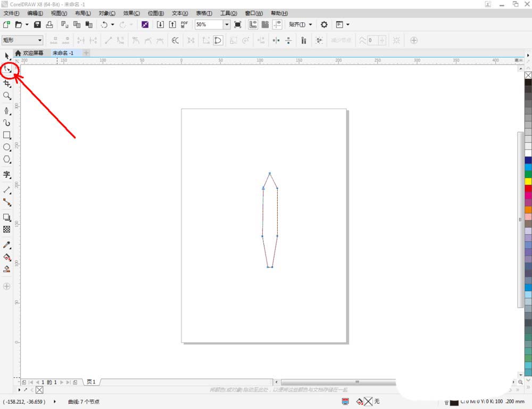The width and height of the screenshot is (532, 409).
Task: Toggle Show rulers button
Action: 253,24
